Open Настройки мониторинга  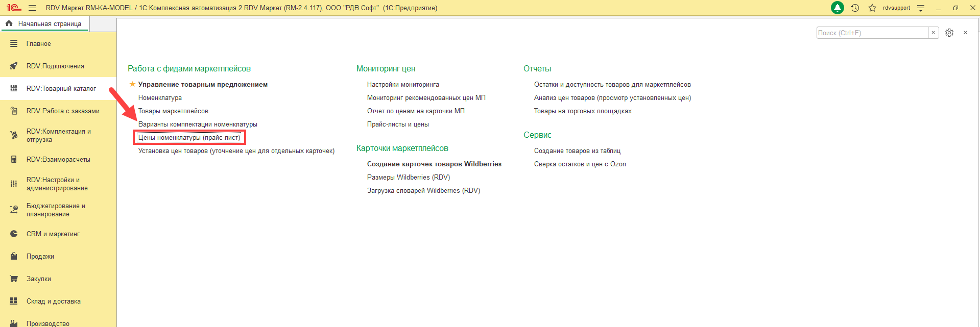pyautogui.click(x=403, y=85)
